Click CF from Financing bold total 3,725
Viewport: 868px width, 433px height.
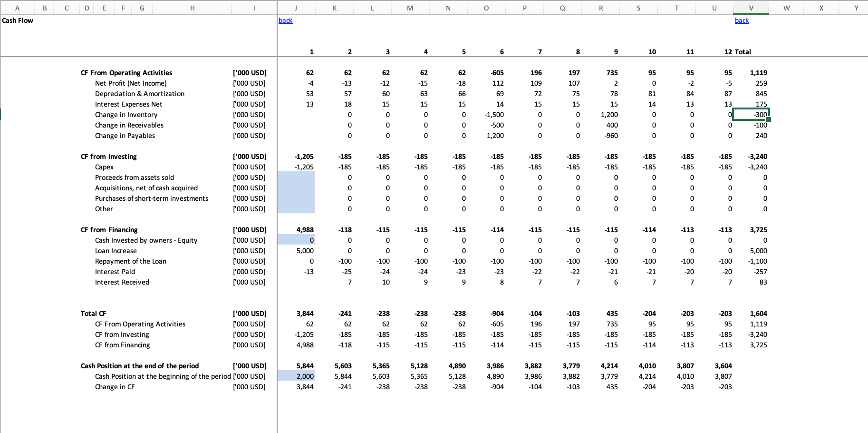[x=759, y=230]
